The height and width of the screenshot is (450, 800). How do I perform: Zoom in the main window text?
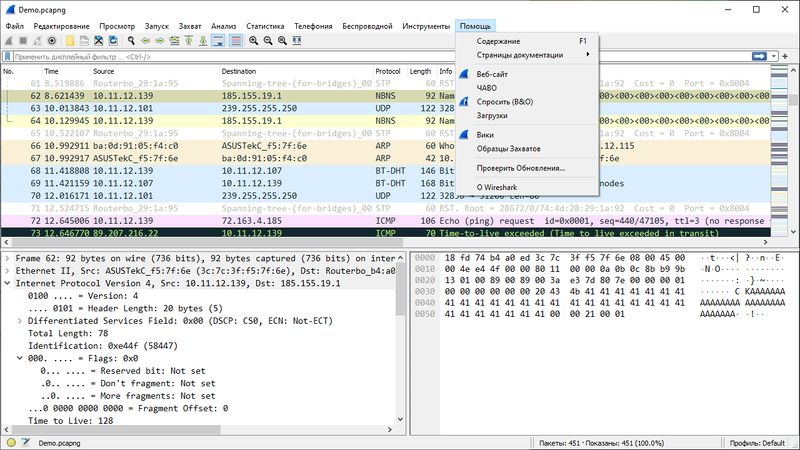254,41
